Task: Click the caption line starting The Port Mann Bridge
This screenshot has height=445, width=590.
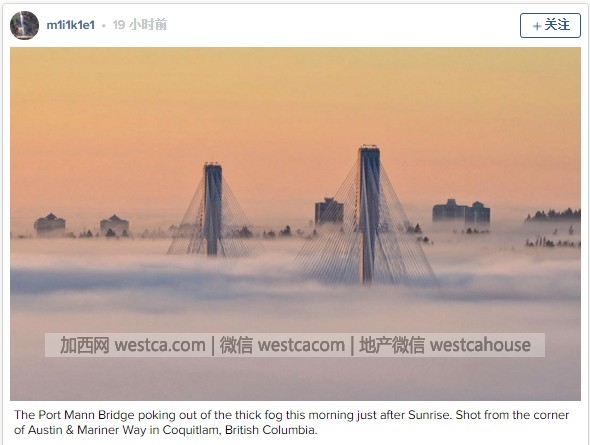Action: pos(292,415)
